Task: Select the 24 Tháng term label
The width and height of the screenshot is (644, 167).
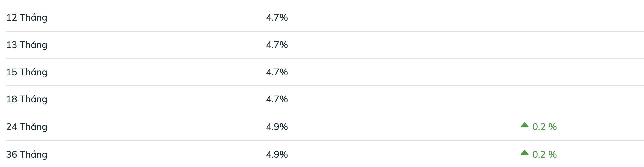Action: (x=27, y=127)
